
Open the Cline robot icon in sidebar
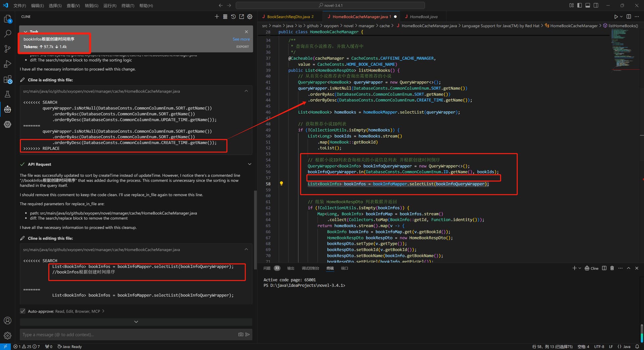[x=7, y=109]
